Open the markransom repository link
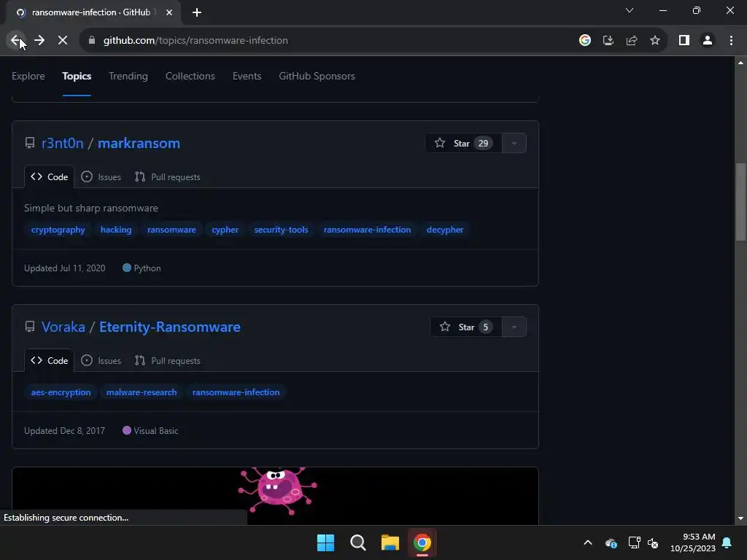 139,143
